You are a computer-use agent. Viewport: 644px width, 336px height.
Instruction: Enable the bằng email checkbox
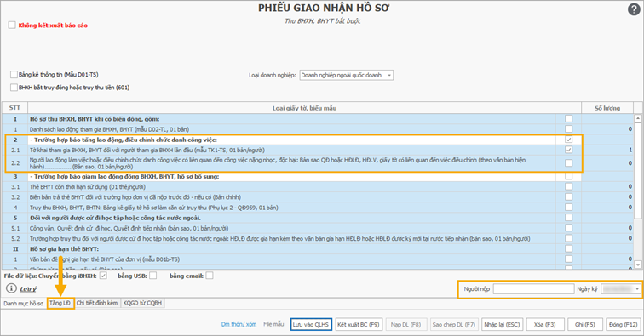[209, 276]
